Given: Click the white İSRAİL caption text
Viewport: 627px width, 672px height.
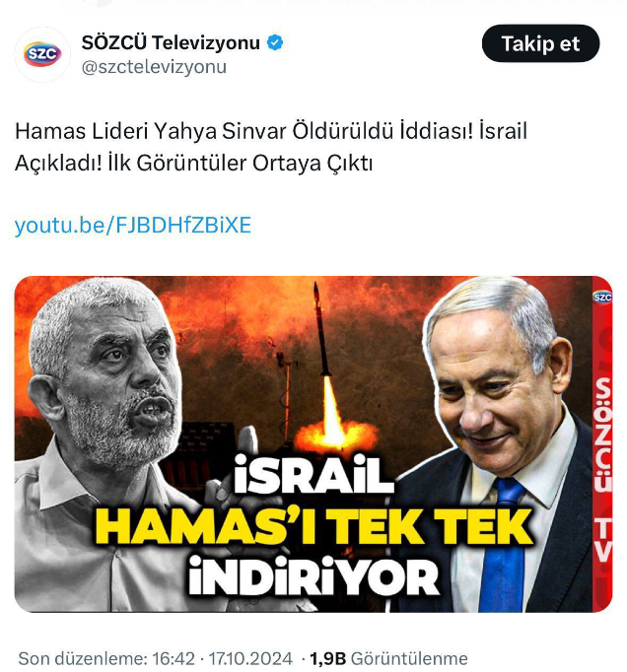Looking at the screenshot, I should pos(314,475).
